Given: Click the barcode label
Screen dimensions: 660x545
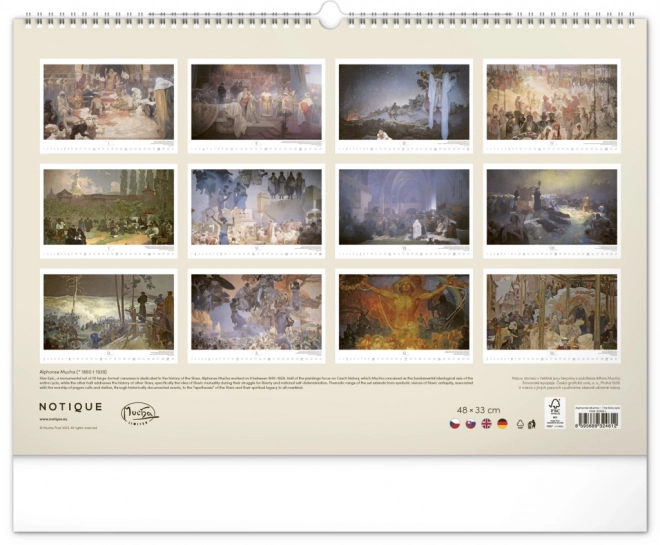Looking at the screenshot, I should click(598, 417).
